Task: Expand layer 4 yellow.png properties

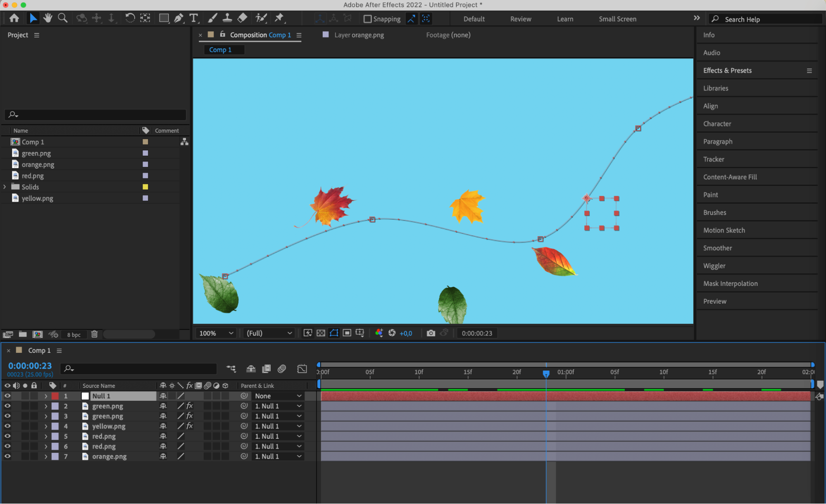Action: pos(46,426)
